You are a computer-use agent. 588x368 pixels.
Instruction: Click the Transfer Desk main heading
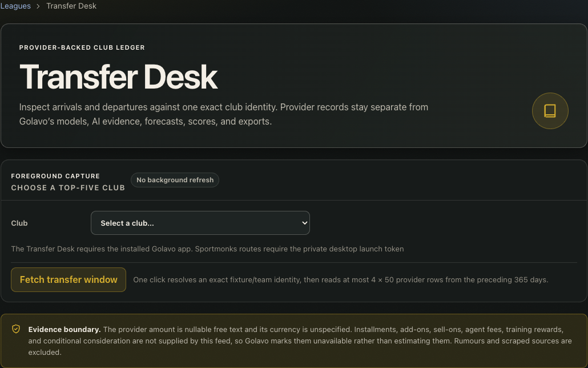click(x=119, y=77)
